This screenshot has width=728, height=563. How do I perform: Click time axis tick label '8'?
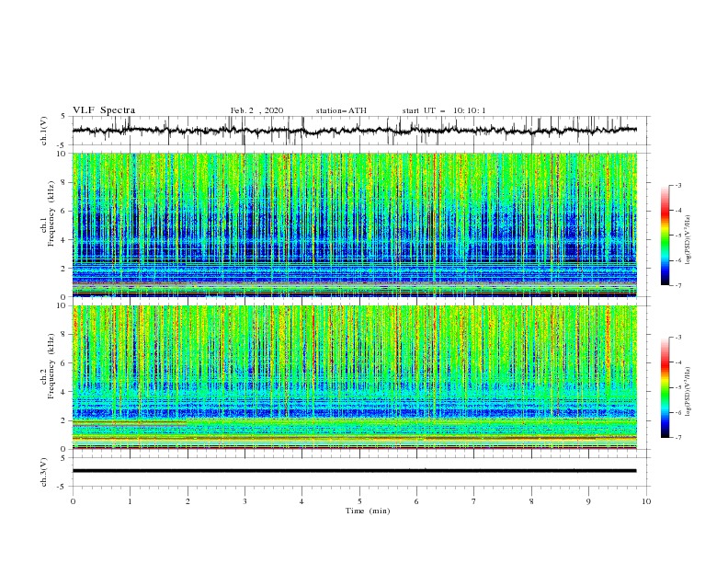pyautogui.click(x=531, y=501)
